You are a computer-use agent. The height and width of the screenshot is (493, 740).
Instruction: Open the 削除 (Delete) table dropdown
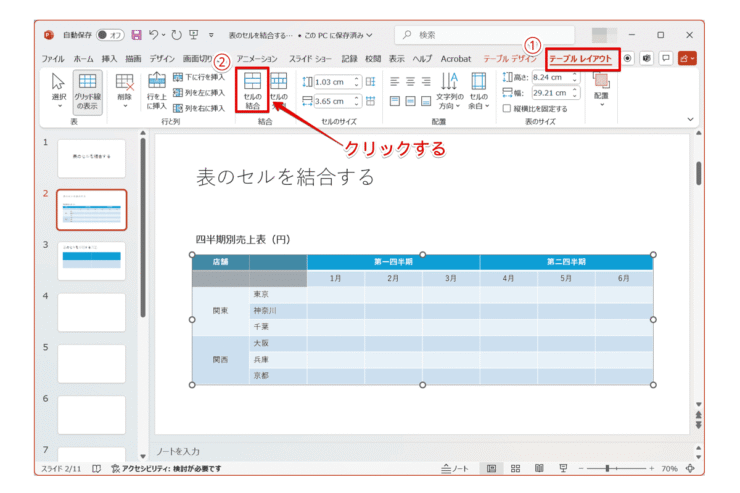click(x=125, y=91)
